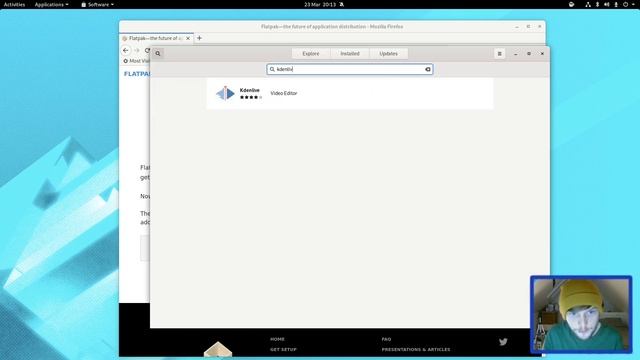
Task: Clear the search field text
Action: (428, 69)
